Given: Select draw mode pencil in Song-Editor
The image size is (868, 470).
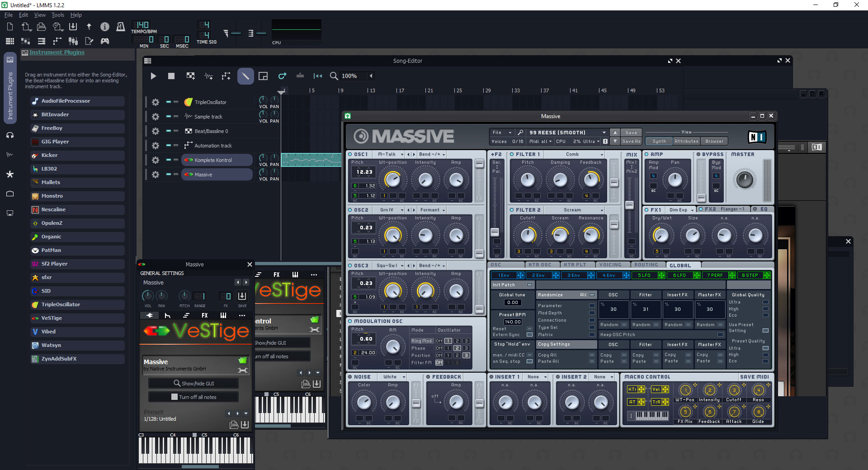Looking at the screenshot, I should 245,76.
